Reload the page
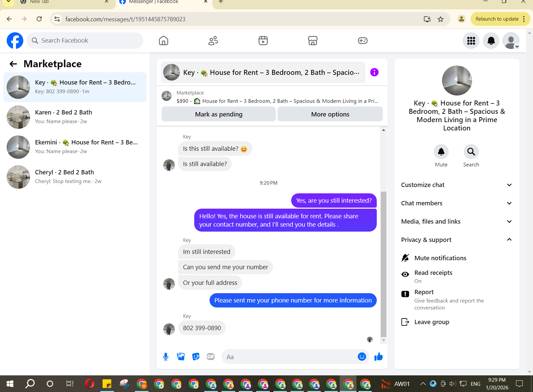 39,19
